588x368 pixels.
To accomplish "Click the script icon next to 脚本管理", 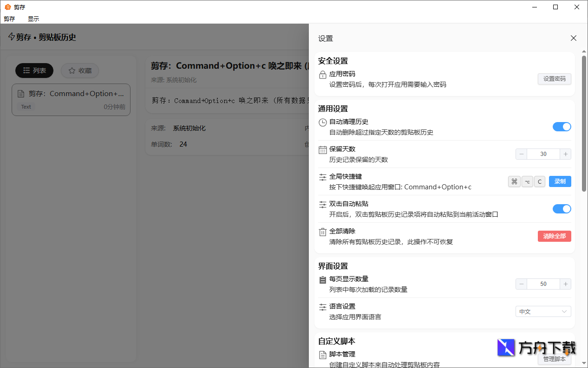I will coord(323,353).
